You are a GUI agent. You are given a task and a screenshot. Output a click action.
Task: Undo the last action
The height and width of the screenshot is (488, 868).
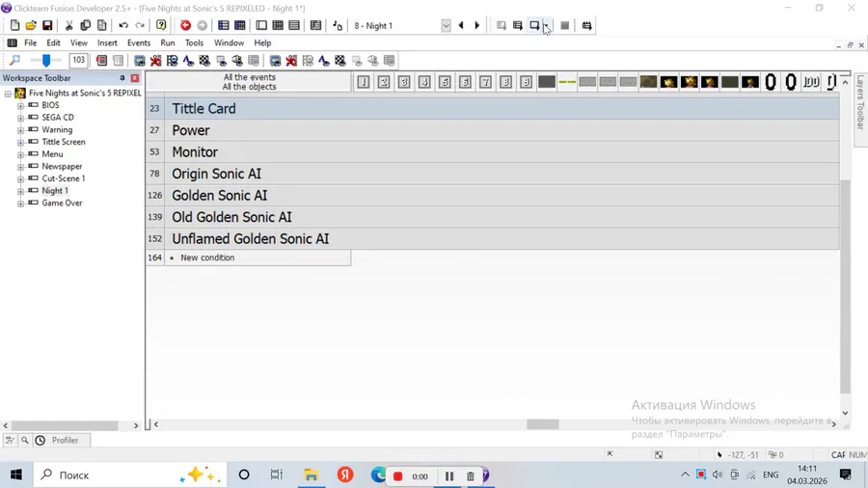click(123, 25)
